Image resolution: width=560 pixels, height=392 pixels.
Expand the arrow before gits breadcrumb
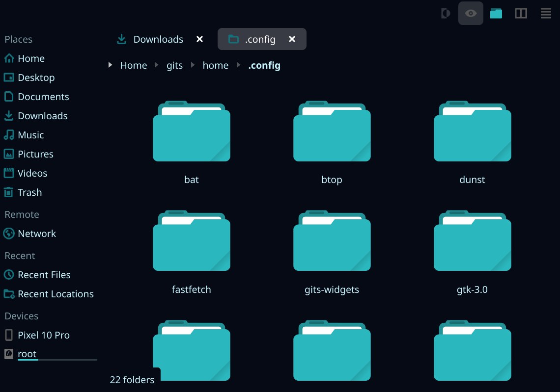tap(156, 65)
